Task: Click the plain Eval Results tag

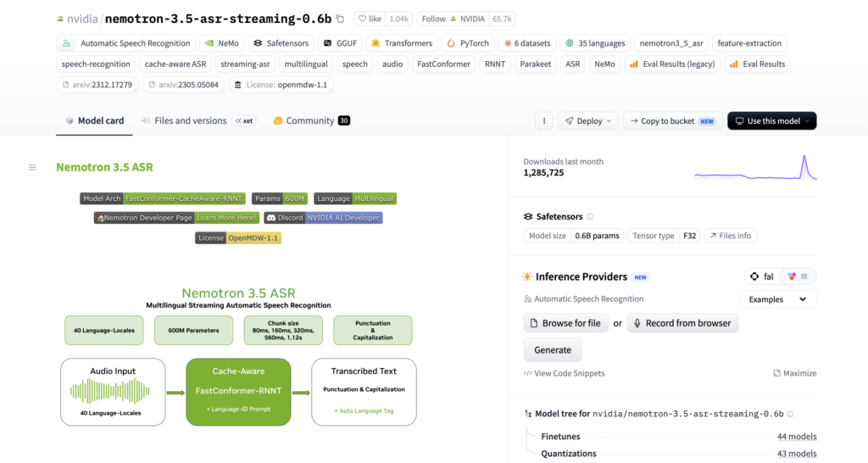Action: coord(757,64)
